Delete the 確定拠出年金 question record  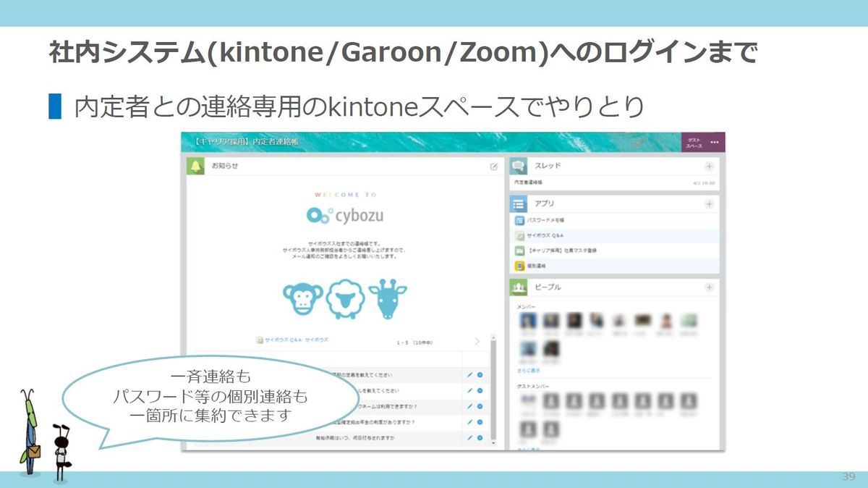[480, 422]
